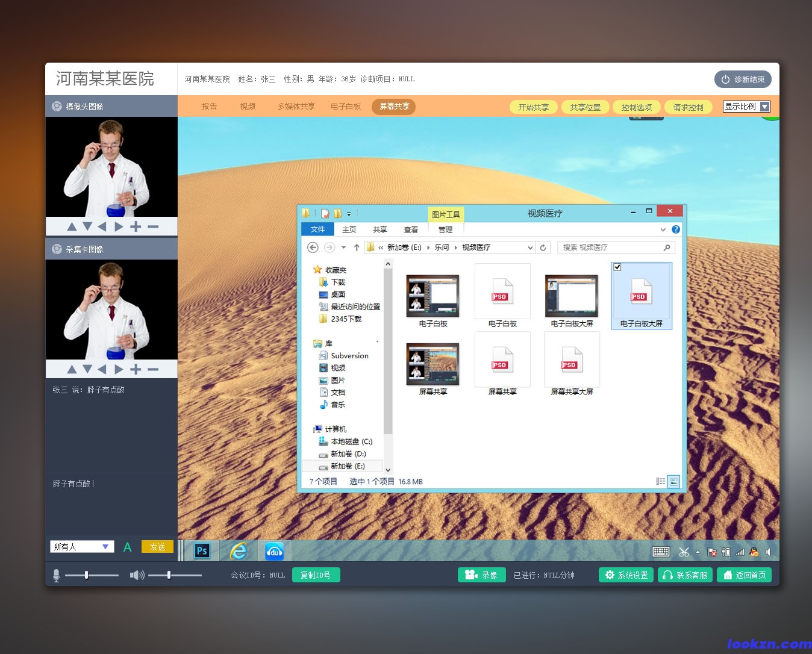The image size is (812, 654).
Task: Adjust the microphone volume slider handle
Action: tap(87, 575)
